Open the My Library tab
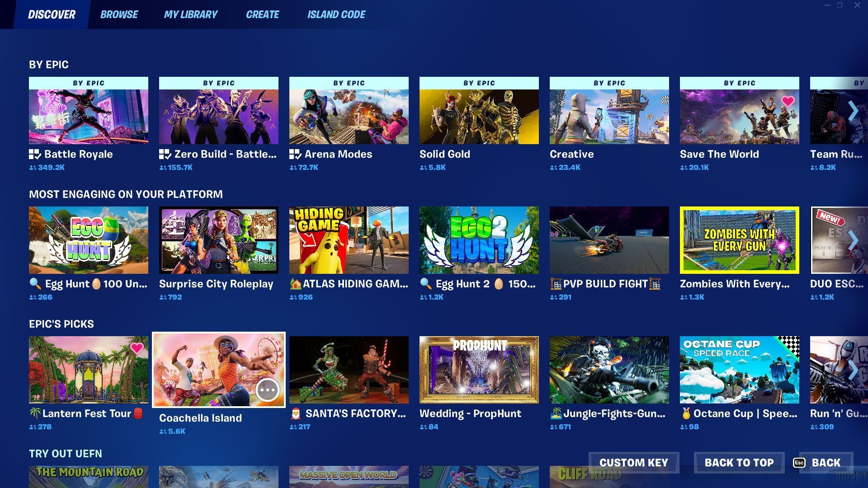 pos(190,14)
